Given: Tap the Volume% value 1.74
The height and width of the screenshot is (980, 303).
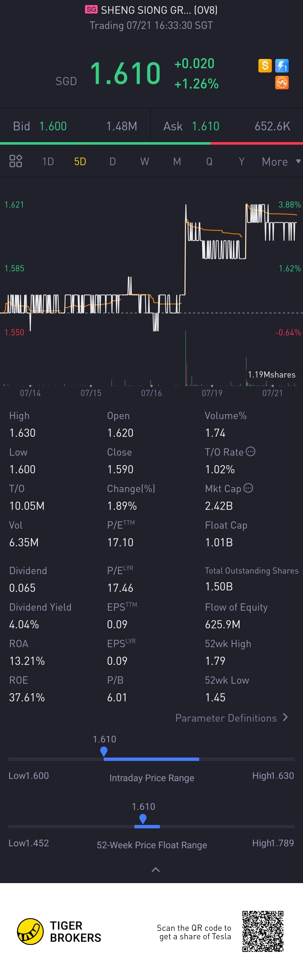Looking at the screenshot, I should (x=215, y=433).
